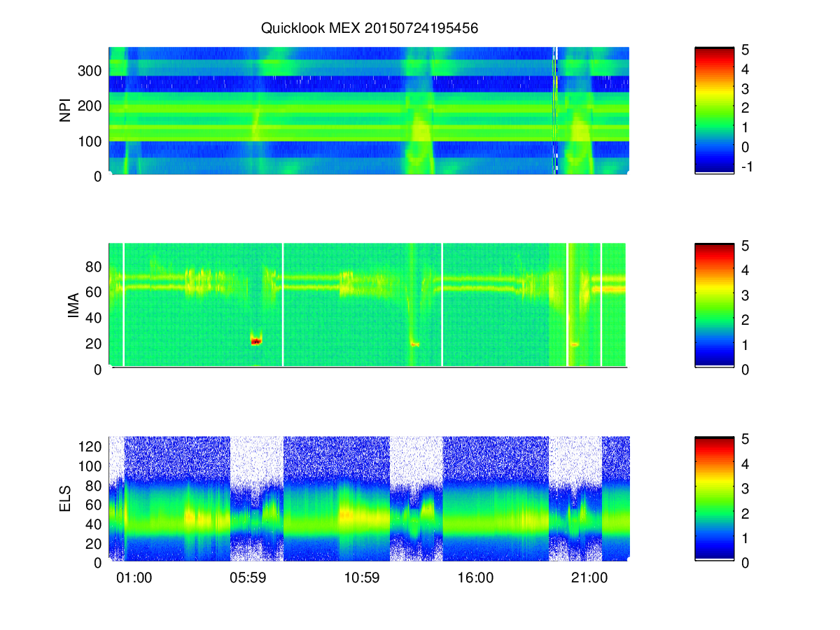Click inside the ELS spectrogram panel
This screenshot has height=630, width=840.
pos(369,498)
